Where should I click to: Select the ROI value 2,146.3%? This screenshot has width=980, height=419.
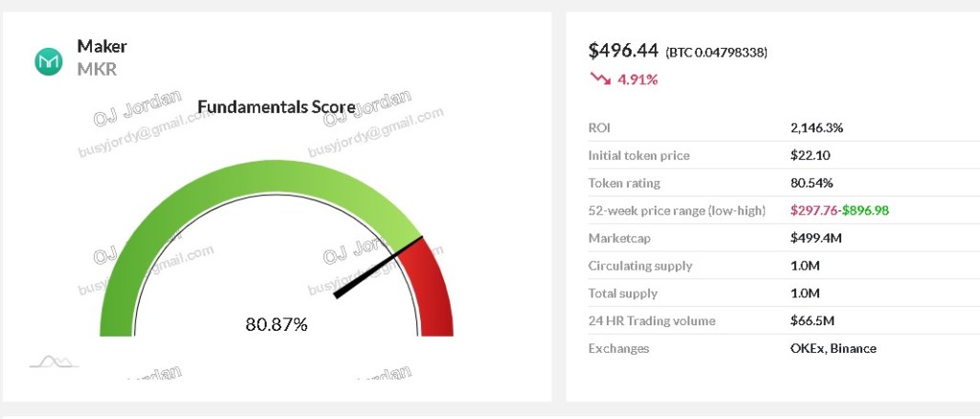[x=816, y=127]
